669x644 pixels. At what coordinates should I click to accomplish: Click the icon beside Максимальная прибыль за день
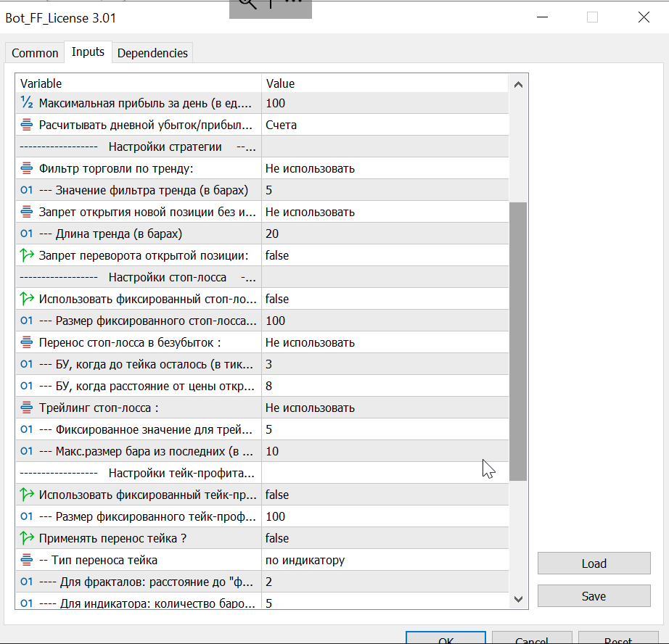[27, 103]
